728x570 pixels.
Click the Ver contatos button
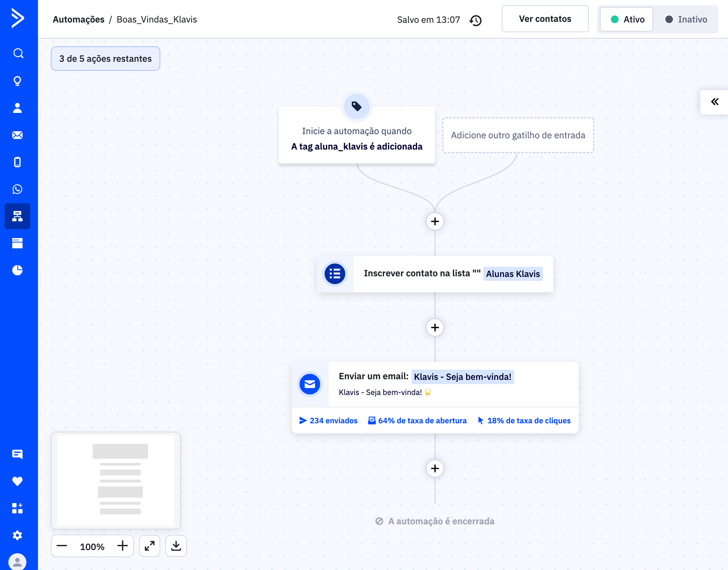click(x=545, y=19)
